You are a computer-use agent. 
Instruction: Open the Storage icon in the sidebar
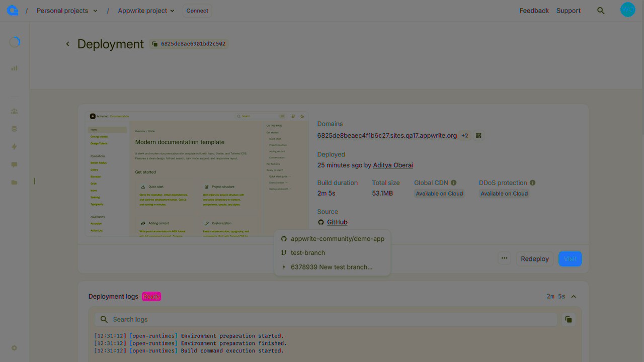[x=14, y=182]
